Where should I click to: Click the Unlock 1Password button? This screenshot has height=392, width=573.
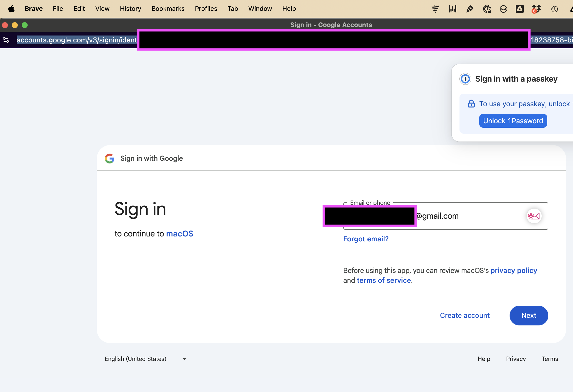coord(513,121)
